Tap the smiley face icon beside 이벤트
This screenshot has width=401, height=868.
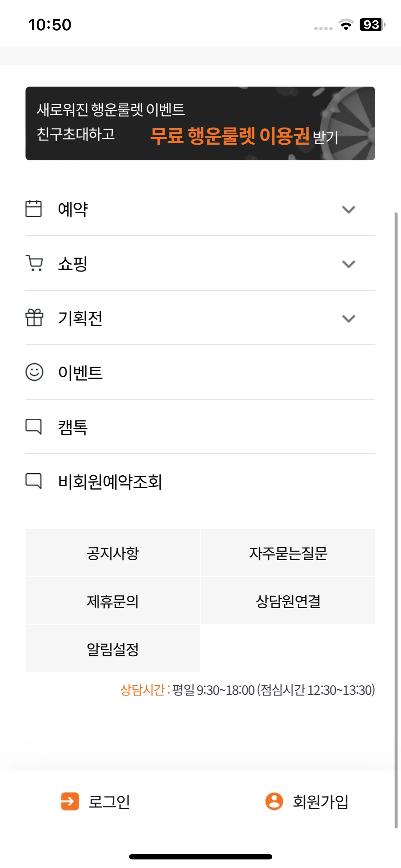click(34, 372)
